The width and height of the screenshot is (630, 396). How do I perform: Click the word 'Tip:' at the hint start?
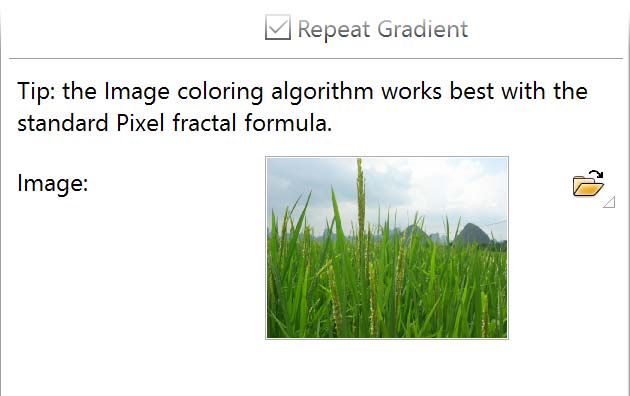[x=37, y=92]
